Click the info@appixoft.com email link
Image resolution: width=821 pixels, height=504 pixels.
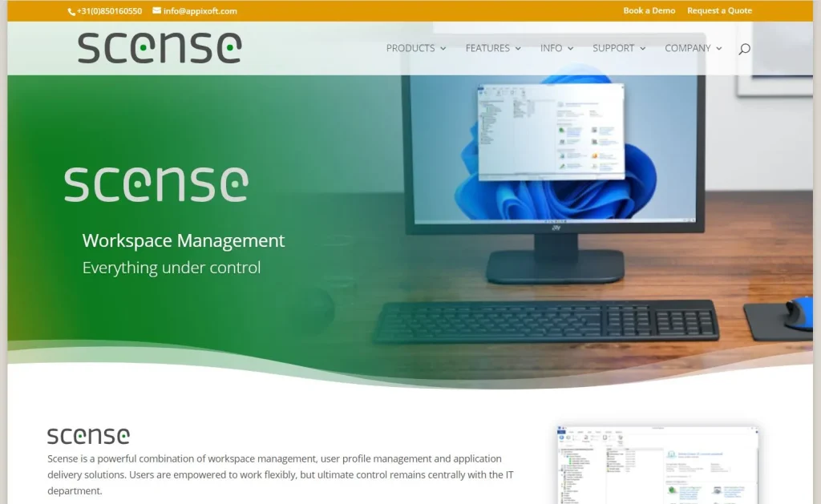pyautogui.click(x=199, y=10)
